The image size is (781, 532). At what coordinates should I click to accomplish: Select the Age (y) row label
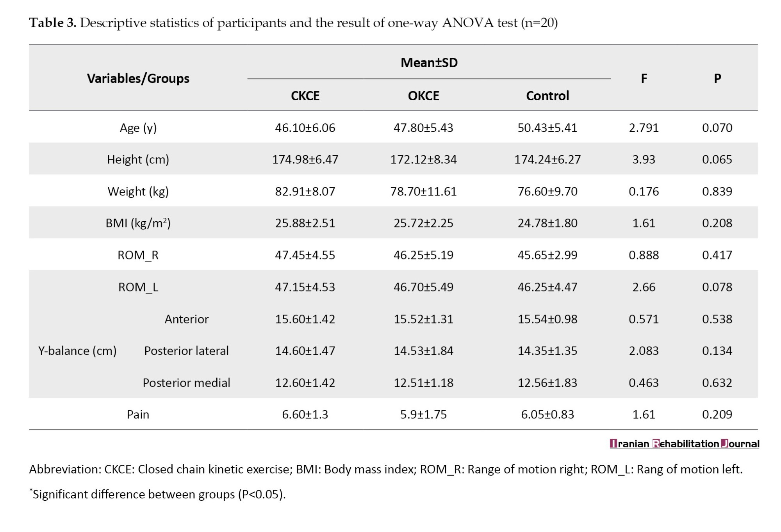(138, 128)
